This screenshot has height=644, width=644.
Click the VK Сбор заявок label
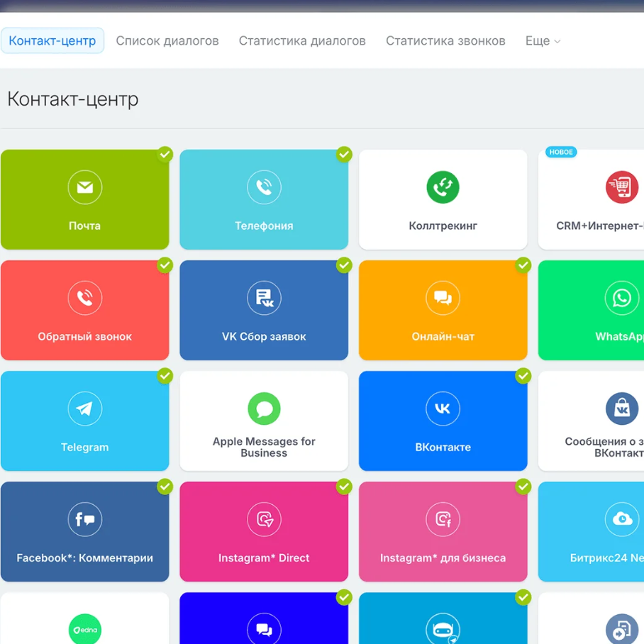(x=264, y=337)
